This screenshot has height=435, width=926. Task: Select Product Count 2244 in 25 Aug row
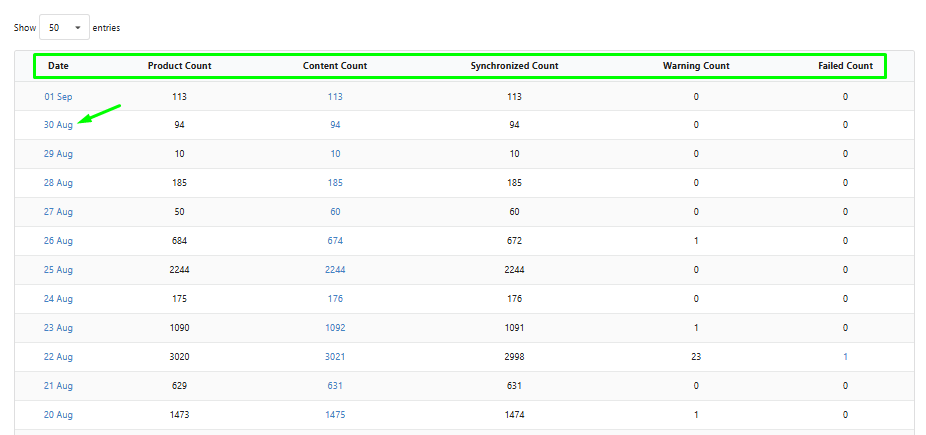[x=180, y=270]
